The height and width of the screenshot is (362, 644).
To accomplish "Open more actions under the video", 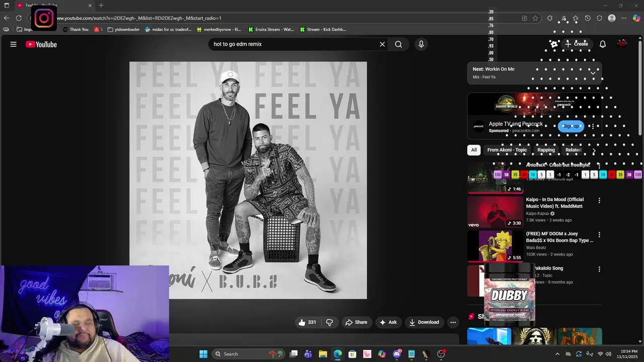I will click(453, 322).
